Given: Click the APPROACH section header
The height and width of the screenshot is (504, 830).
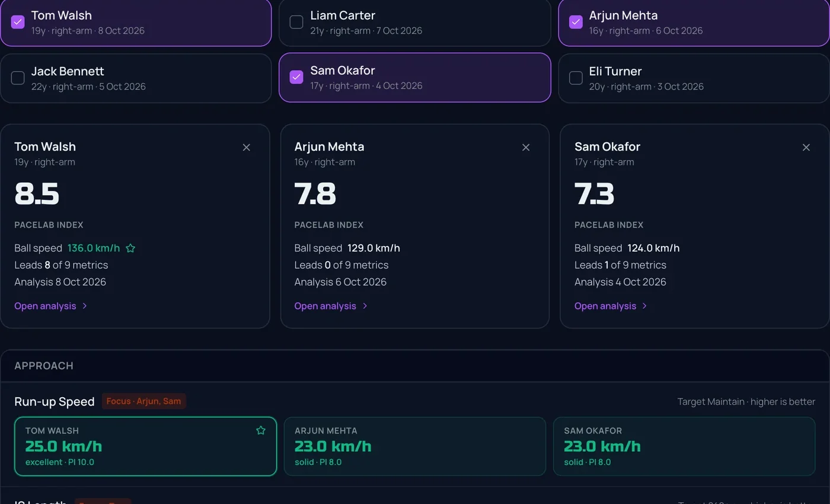Looking at the screenshot, I should 44,366.
